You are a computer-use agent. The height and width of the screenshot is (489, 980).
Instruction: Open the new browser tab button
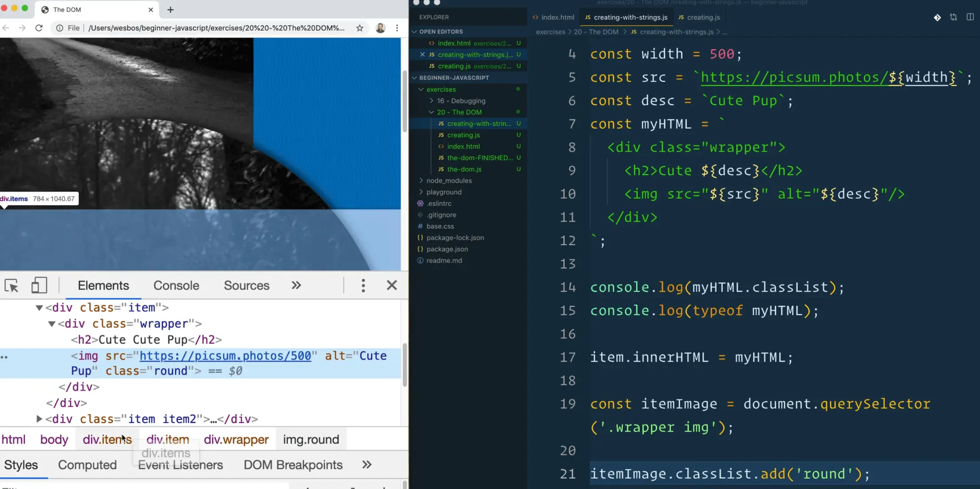click(170, 10)
